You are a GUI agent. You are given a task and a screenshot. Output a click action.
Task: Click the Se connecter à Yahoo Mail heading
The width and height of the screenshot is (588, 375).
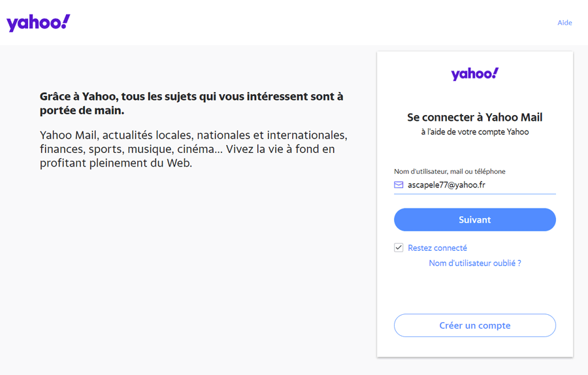click(x=475, y=118)
